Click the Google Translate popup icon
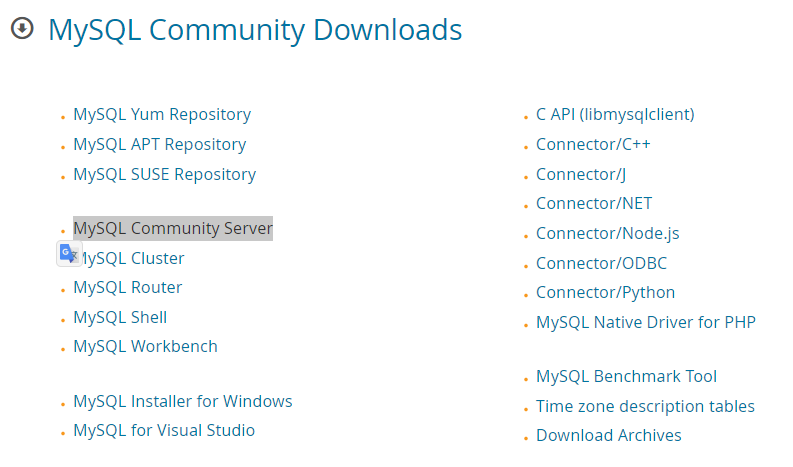The width and height of the screenshot is (793, 467). [69, 253]
